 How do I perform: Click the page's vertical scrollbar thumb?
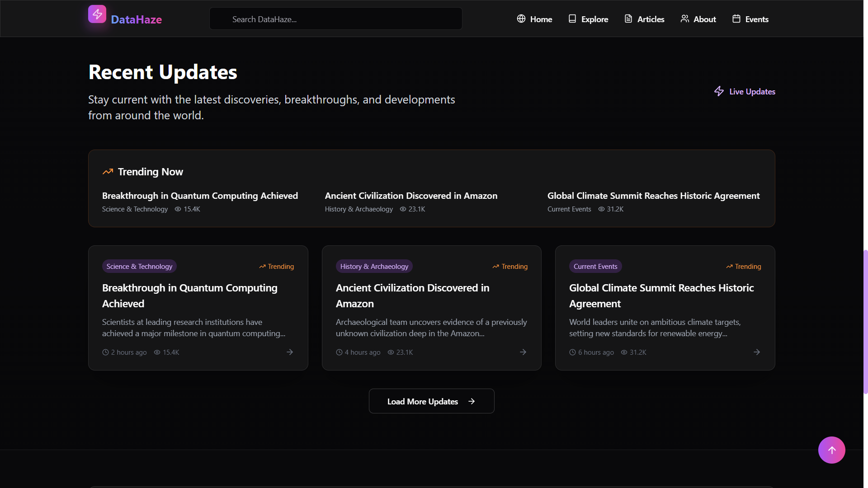tap(865, 321)
